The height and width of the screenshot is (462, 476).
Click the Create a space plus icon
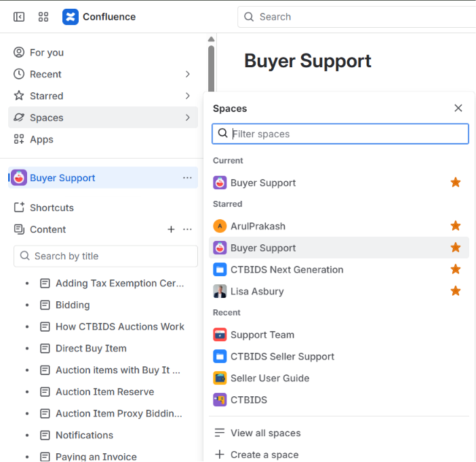220,455
